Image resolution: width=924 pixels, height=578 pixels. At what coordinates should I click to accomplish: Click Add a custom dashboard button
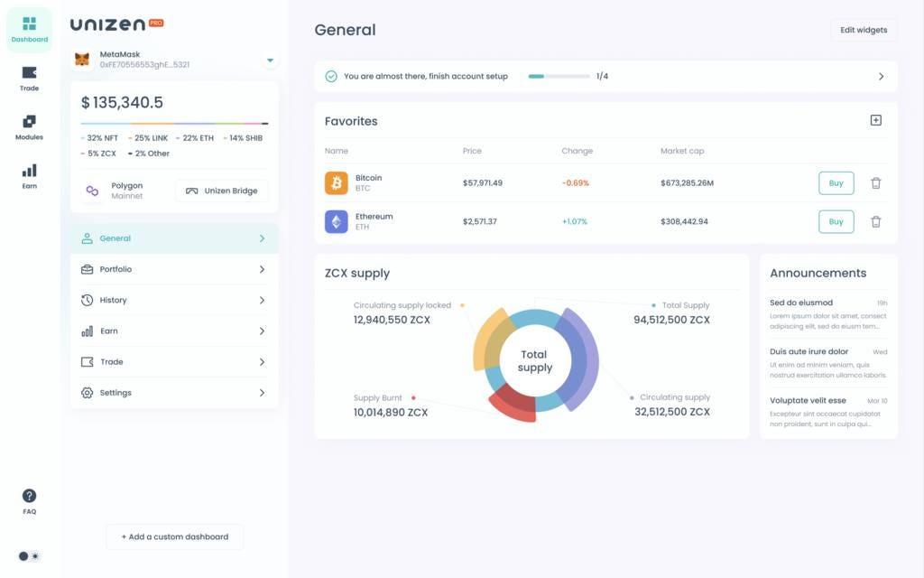coord(174,536)
